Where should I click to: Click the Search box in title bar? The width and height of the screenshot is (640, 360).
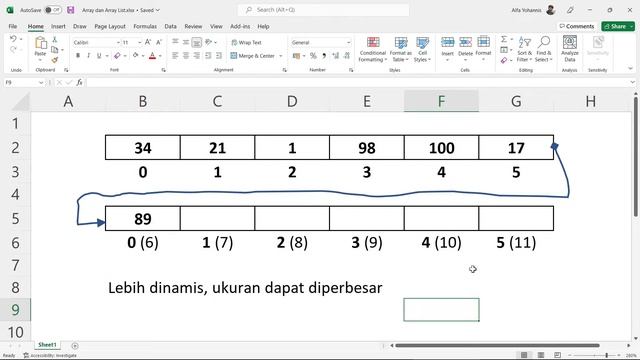[x=323, y=10]
